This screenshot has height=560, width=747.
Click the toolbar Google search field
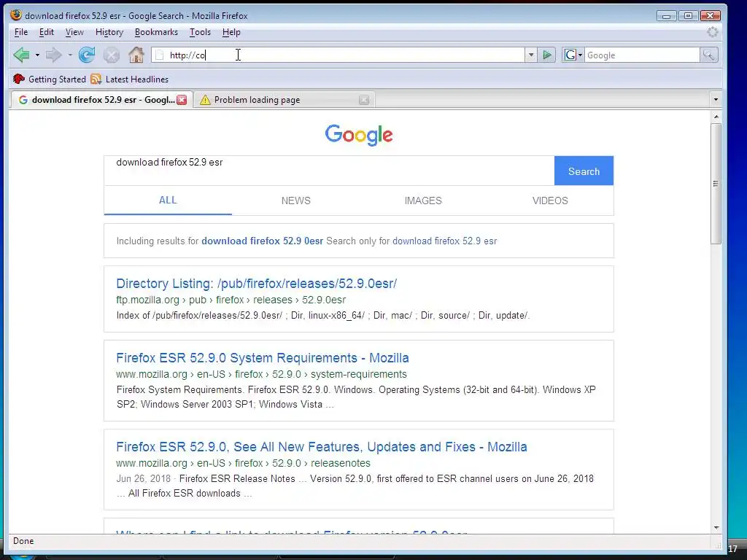[642, 55]
